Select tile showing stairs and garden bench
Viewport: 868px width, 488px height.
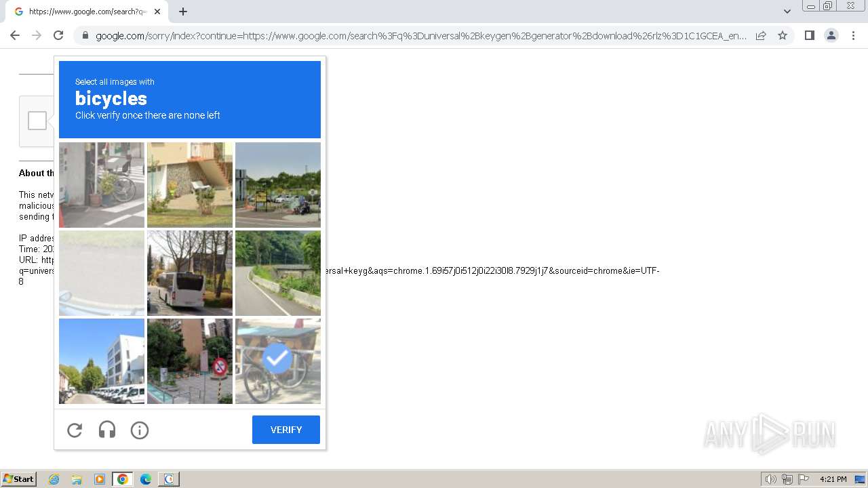190,185
